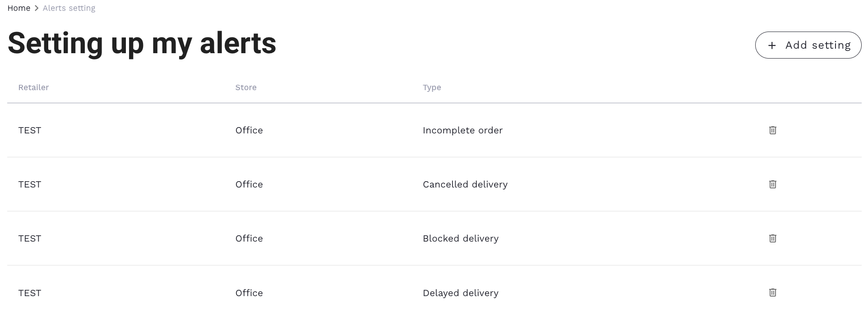
Task: Click Office store in Delayed delivery row
Action: click(249, 293)
